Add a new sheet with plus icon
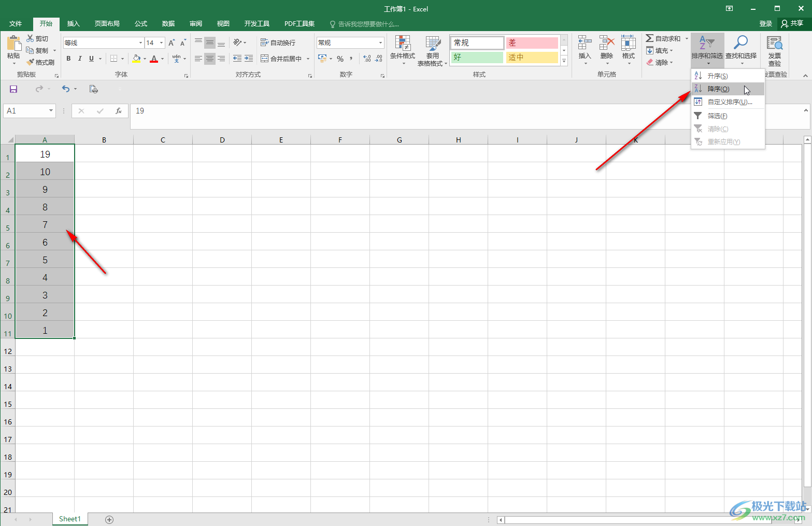This screenshot has width=812, height=526. click(x=109, y=519)
